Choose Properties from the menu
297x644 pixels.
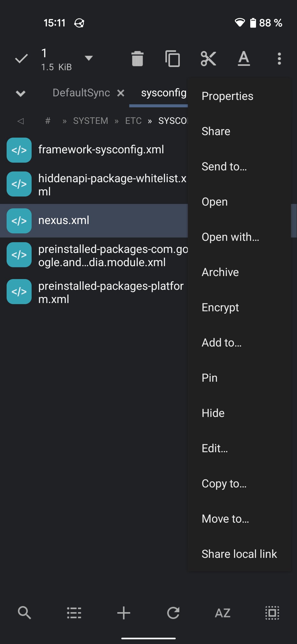pyautogui.click(x=227, y=96)
